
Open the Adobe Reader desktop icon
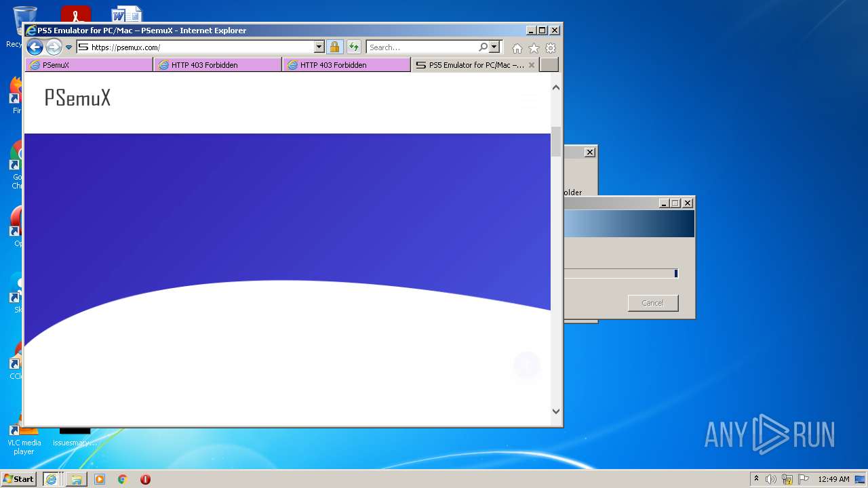[76, 14]
